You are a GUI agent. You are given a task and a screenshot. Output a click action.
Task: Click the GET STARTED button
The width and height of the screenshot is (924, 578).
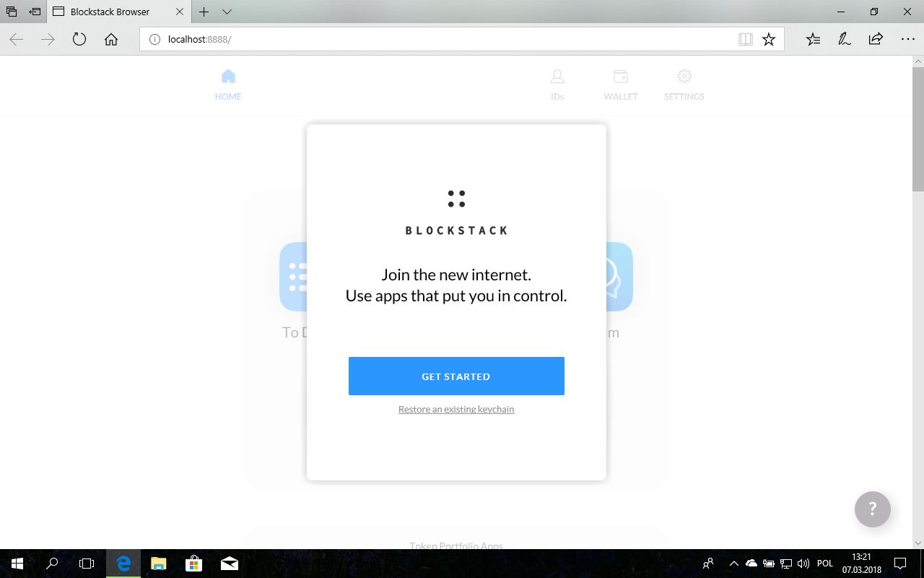pos(456,376)
